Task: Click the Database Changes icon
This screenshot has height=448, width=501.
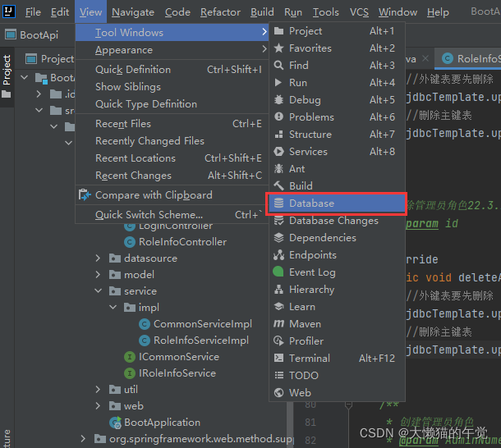Action: (278, 221)
